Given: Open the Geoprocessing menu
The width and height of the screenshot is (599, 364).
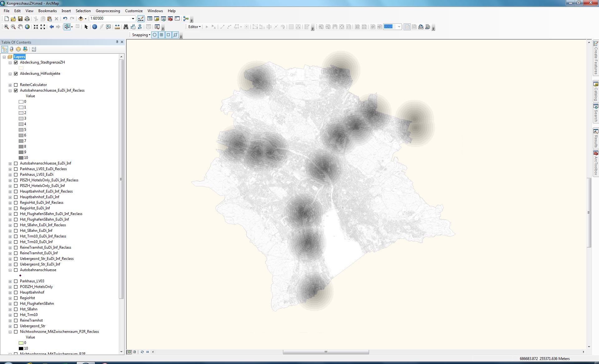Looking at the screenshot, I should (108, 11).
